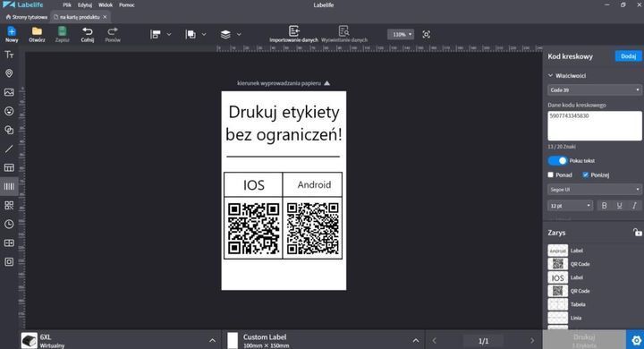Image resolution: width=644 pixels, height=349 pixels.
Task: Redo with Ponów
Action: [x=113, y=35]
